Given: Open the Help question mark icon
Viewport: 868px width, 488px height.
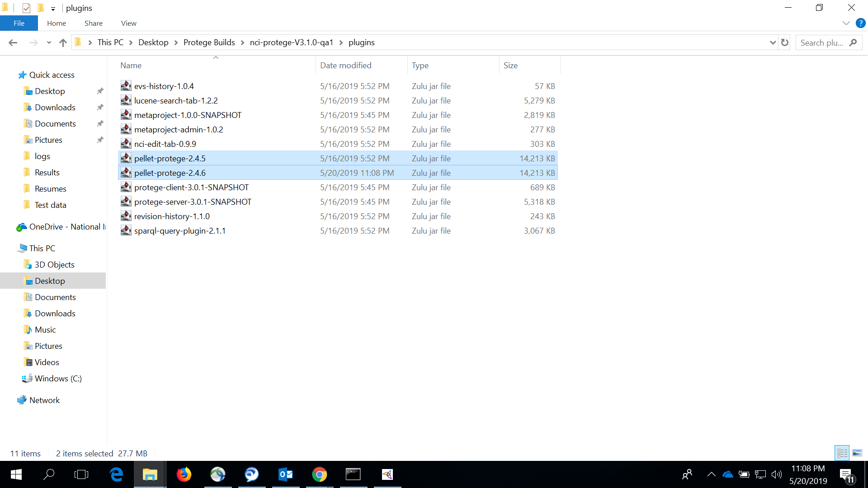Looking at the screenshot, I should coord(860,23).
